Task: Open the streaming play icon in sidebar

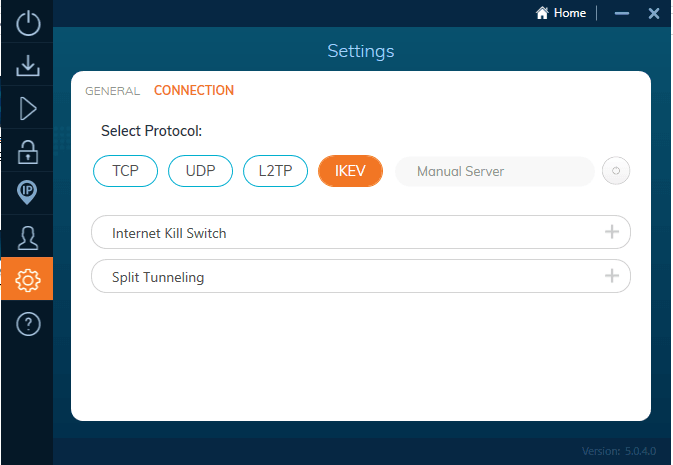Action: click(28, 108)
